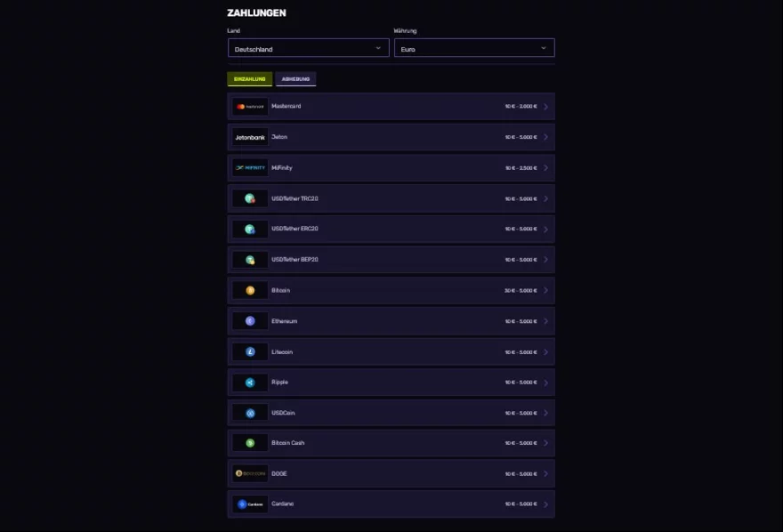Click the Jetonbank logo icon

click(250, 137)
